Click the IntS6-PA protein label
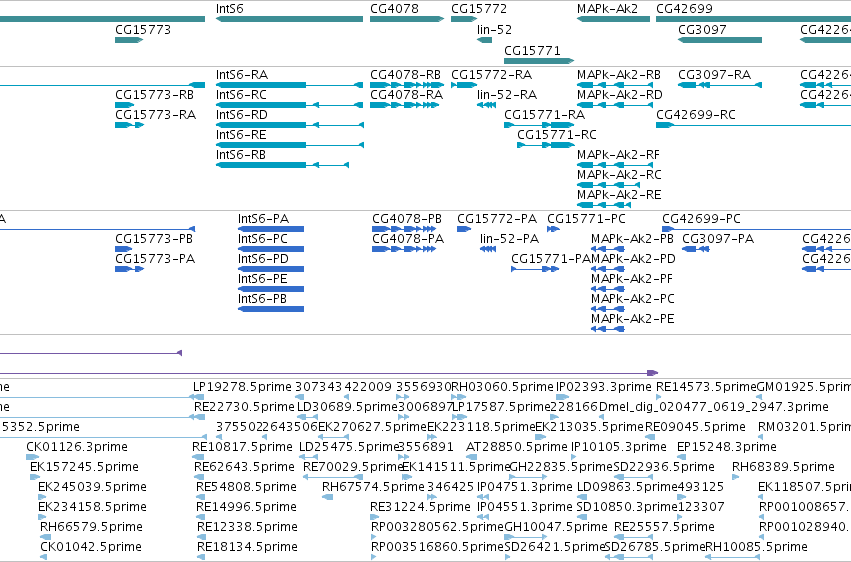 tap(263, 219)
